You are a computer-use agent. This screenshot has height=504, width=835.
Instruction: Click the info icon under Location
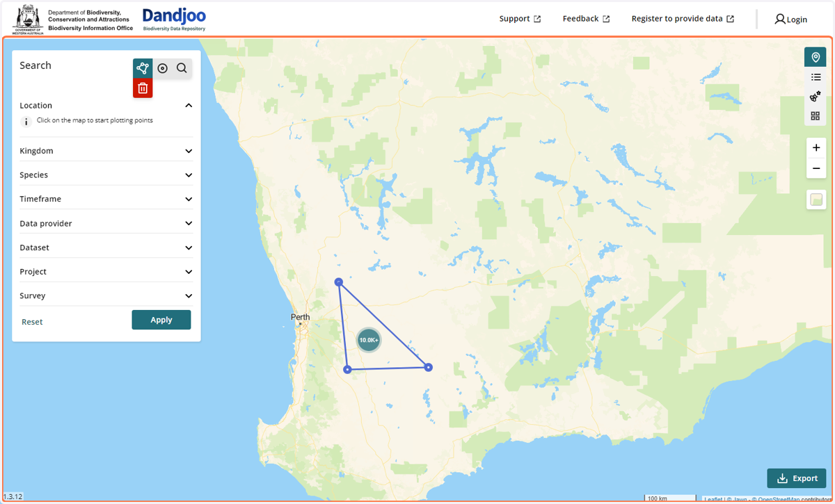pos(26,122)
